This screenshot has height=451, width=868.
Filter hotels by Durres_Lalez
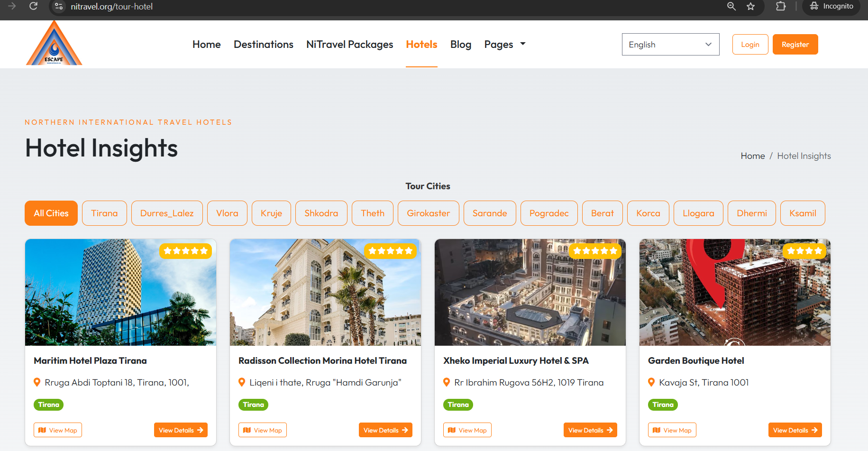tap(167, 213)
